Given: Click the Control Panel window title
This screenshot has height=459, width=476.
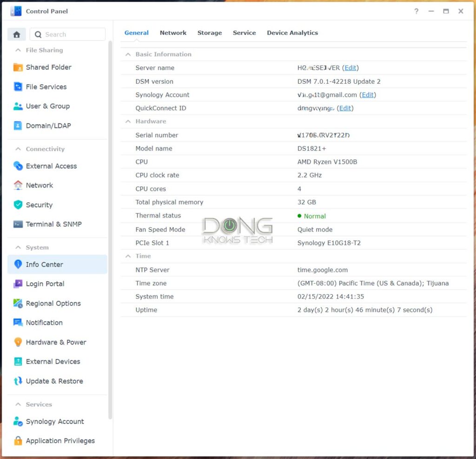Looking at the screenshot, I should tap(47, 11).
